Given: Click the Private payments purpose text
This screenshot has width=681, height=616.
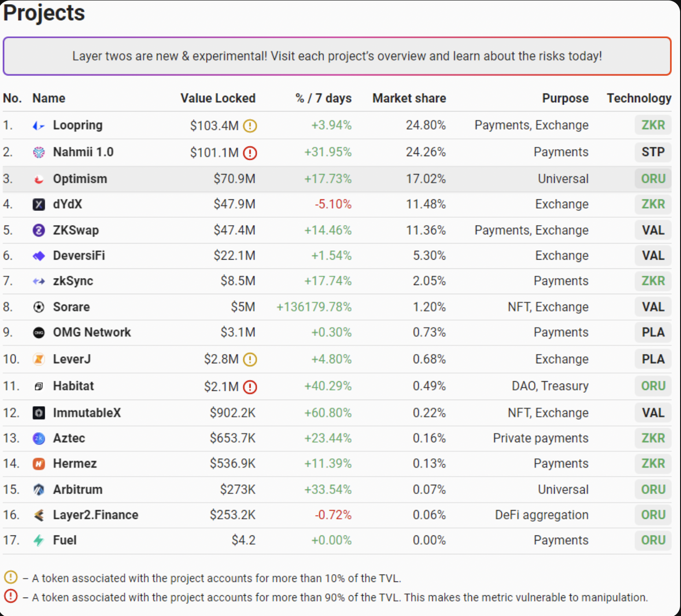Looking at the screenshot, I should [x=540, y=438].
